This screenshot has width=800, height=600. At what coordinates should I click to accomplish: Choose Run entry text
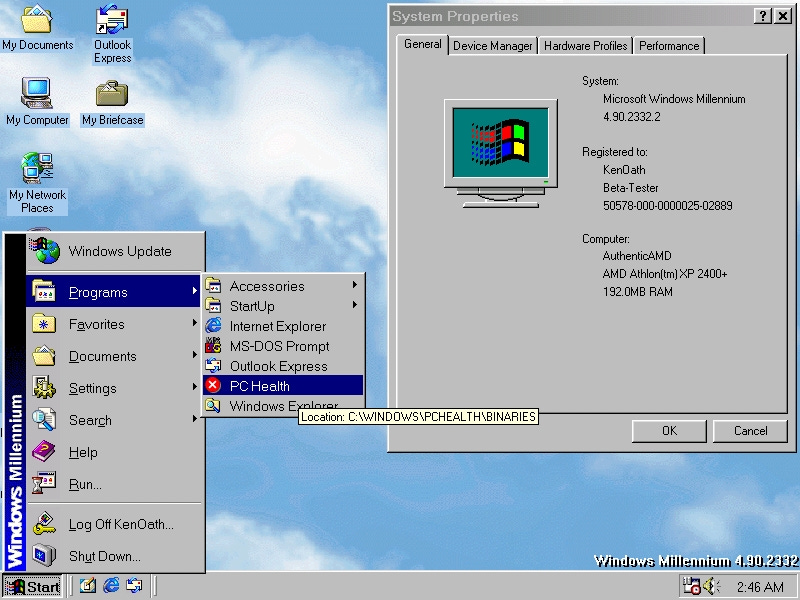[85, 484]
